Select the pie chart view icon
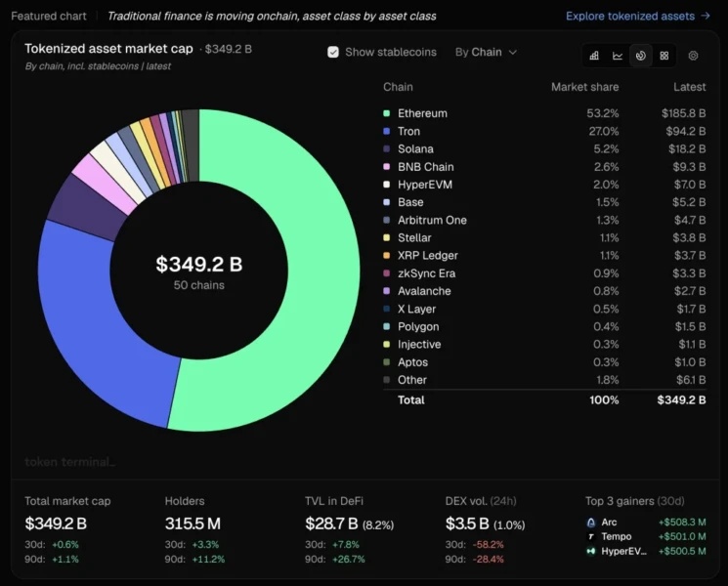Screen dimensions: 728x586 641,56
